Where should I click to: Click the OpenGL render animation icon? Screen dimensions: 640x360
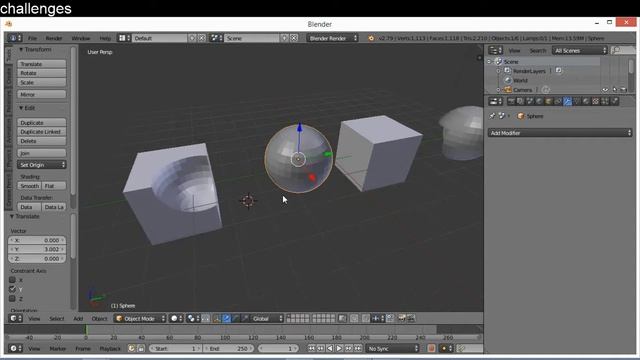pos(411,318)
